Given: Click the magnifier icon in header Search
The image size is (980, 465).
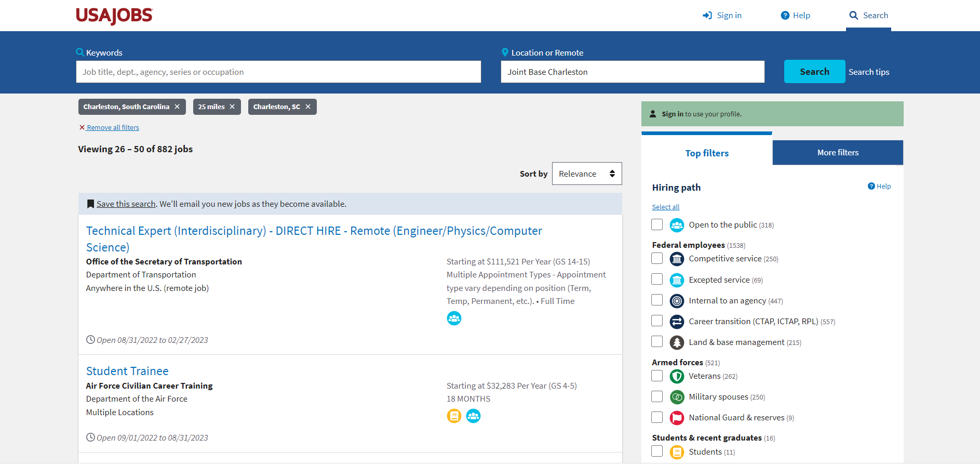Looking at the screenshot, I should (854, 16).
